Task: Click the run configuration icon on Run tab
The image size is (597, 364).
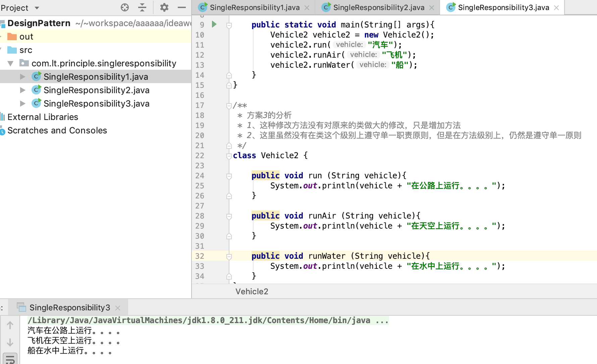Action: [21, 307]
